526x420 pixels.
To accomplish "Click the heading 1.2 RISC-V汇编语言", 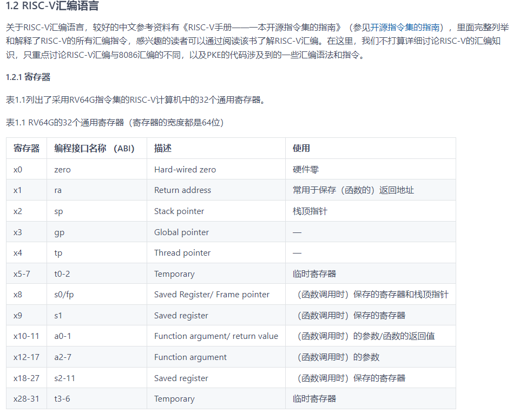I will pyautogui.click(x=52, y=6).
